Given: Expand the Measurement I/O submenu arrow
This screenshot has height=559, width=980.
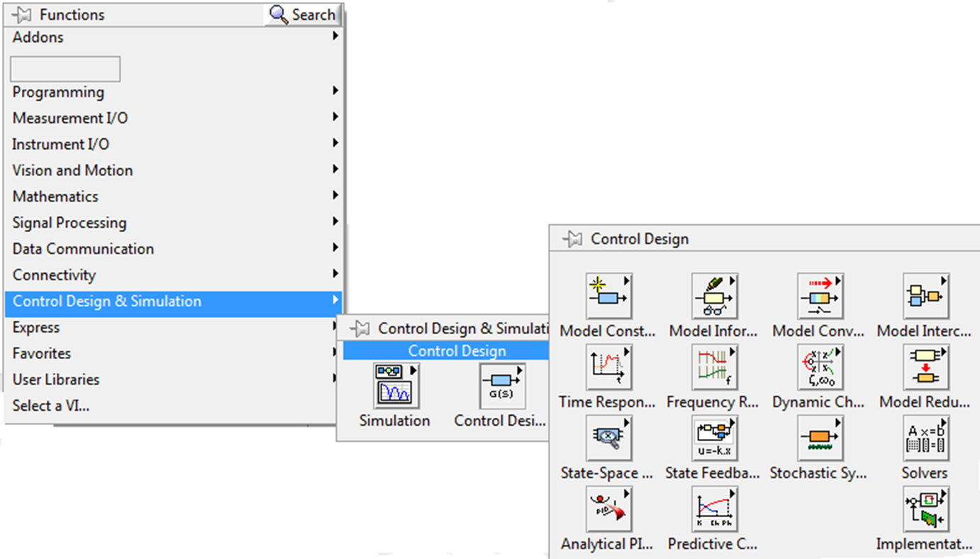Looking at the screenshot, I should click(x=335, y=117).
